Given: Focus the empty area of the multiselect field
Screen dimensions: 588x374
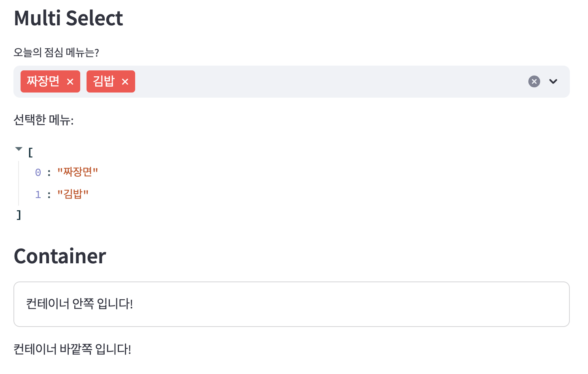Looking at the screenshot, I should tap(330, 81).
